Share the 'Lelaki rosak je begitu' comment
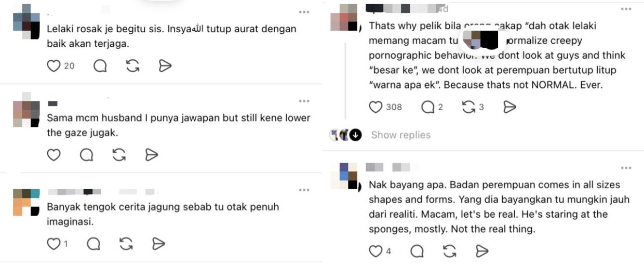This screenshot has width=644, height=264. (x=165, y=66)
